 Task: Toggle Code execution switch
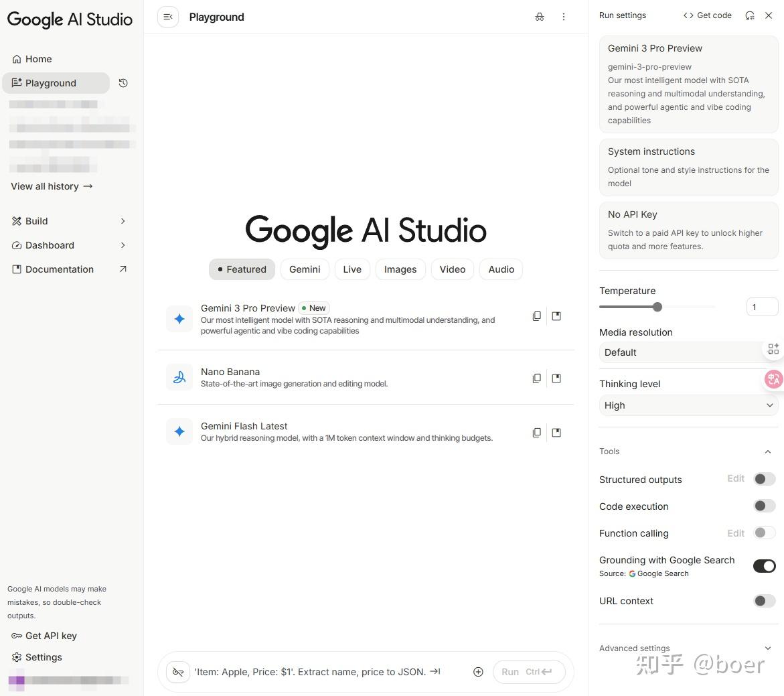tap(765, 506)
